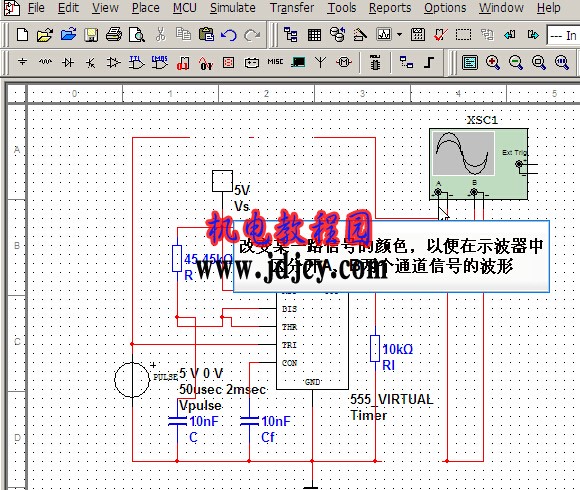Select the diode components icon
The height and width of the screenshot is (490, 580).
tap(68, 62)
